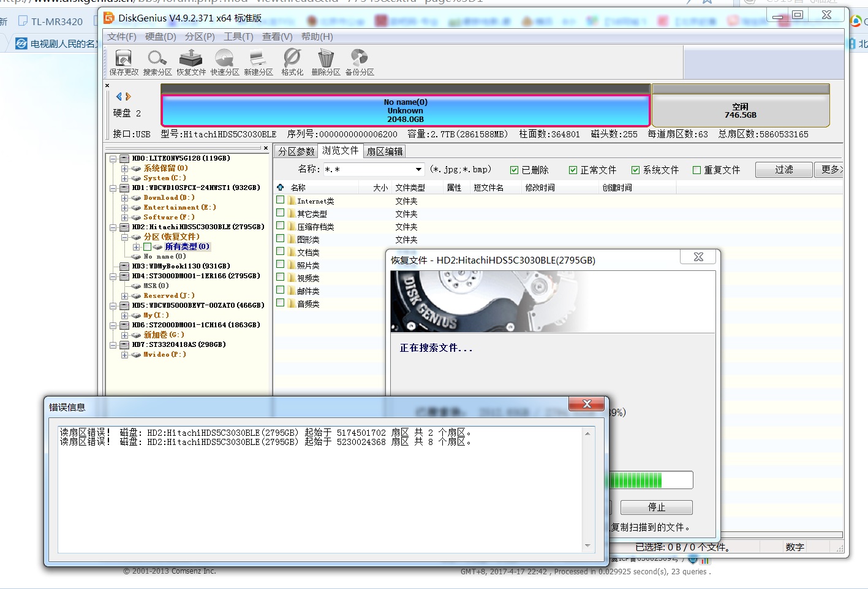Select the No name(0) Unknown partition bar

tap(405, 110)
